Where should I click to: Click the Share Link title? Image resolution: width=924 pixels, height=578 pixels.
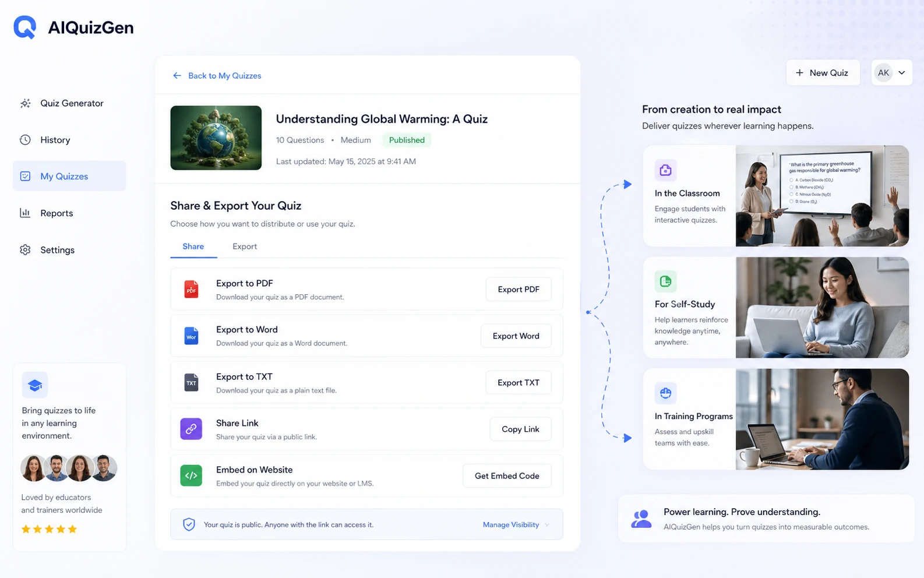[237, 423]
